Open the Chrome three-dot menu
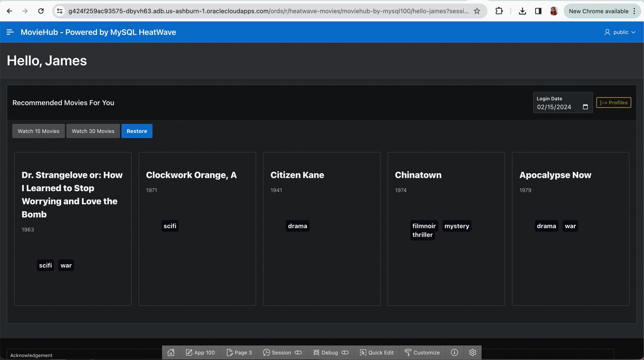Viewport: 644px width, 360px height. 634,11
